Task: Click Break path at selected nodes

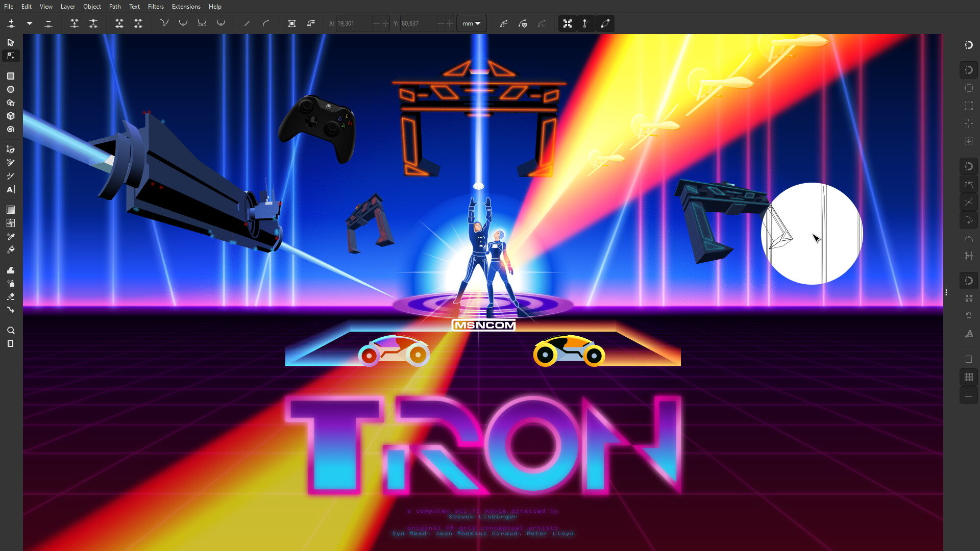Action: pos(93,23)
